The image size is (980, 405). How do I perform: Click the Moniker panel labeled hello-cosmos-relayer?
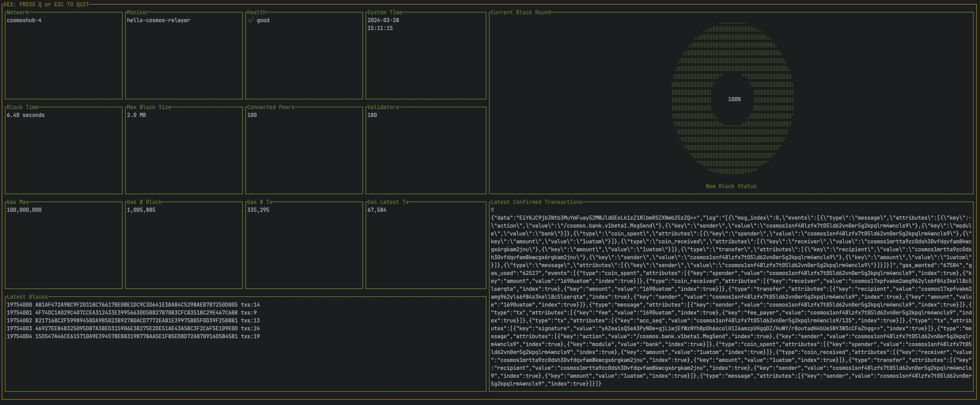click(x=184, y=55)
